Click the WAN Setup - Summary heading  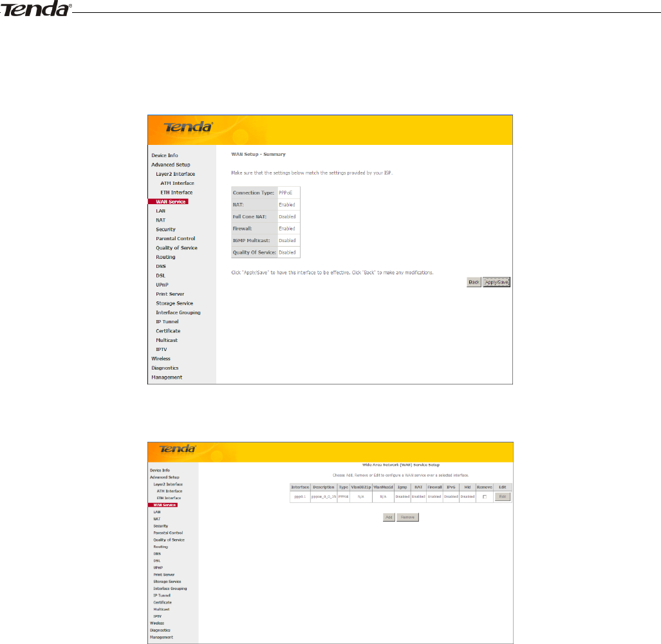pos(258,155)
